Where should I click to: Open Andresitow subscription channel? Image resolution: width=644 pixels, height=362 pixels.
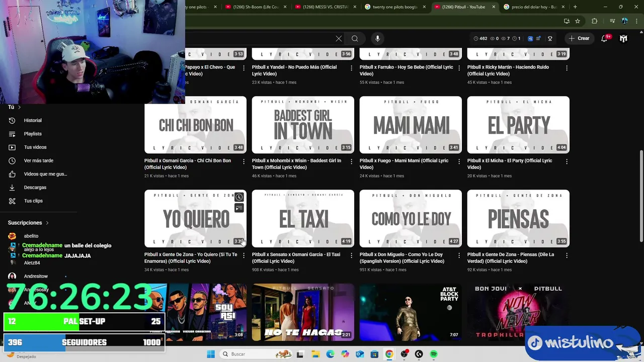pos(35,276)
